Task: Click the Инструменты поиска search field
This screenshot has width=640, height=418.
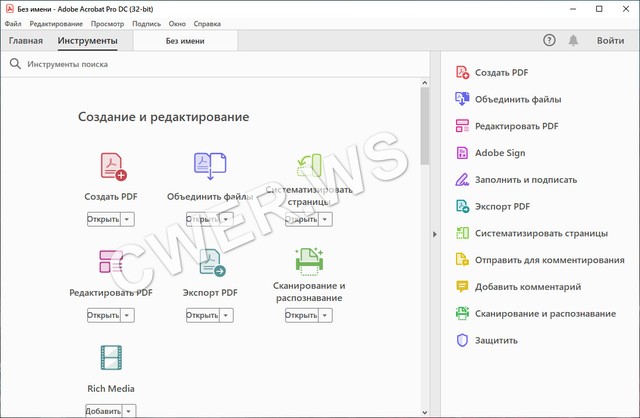Action: pos(200,64)
